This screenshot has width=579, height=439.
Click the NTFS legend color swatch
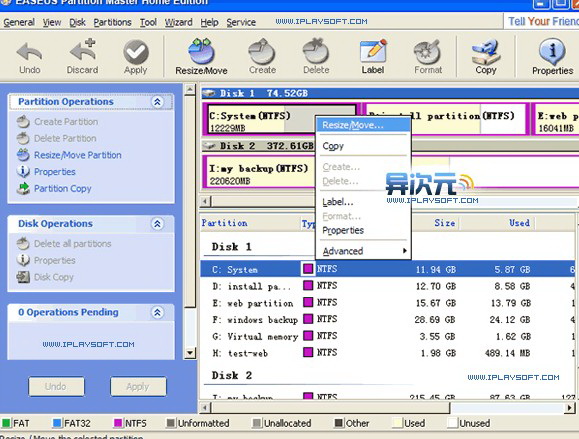[x=118, y=423]
